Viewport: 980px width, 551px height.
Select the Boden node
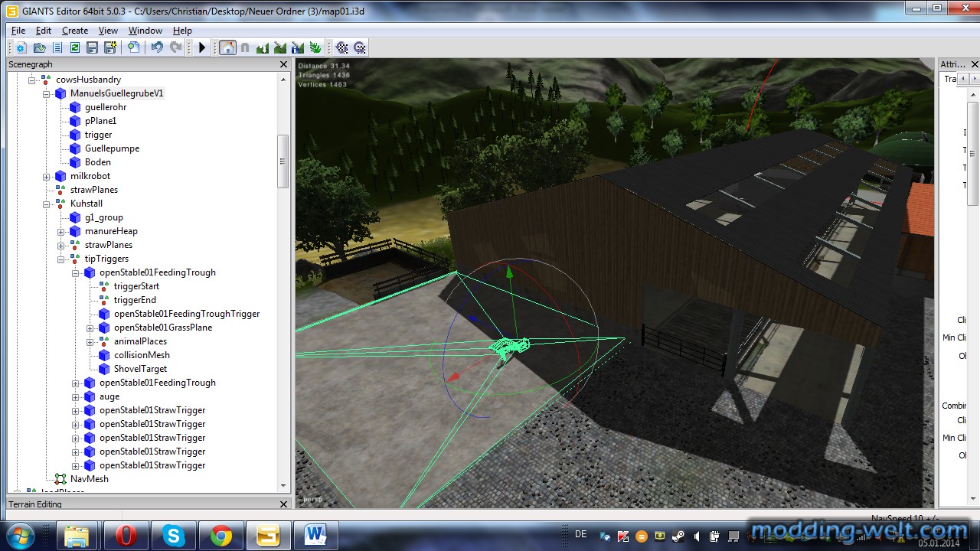98,162
